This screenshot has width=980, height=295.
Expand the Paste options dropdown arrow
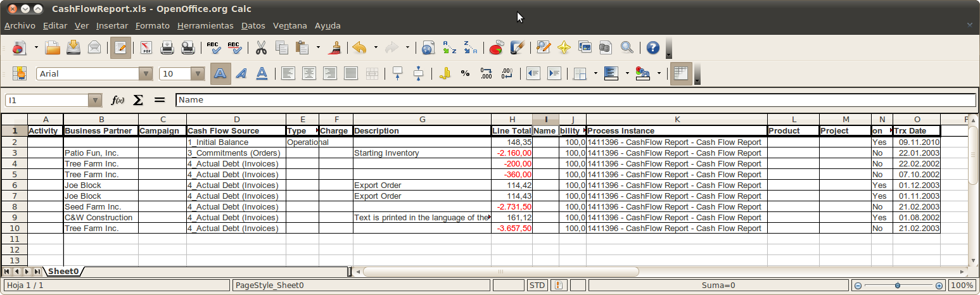[x=318, y=47]
